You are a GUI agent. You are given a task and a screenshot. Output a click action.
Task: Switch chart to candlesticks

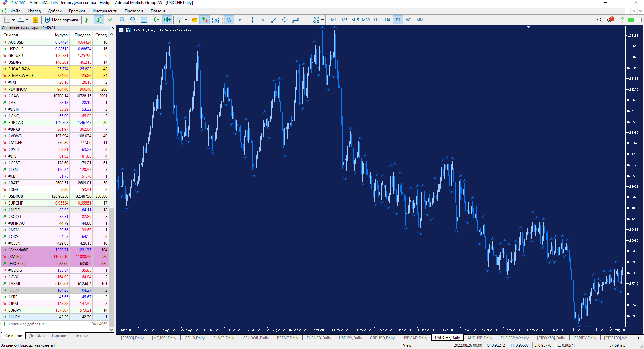click(99, 20)
